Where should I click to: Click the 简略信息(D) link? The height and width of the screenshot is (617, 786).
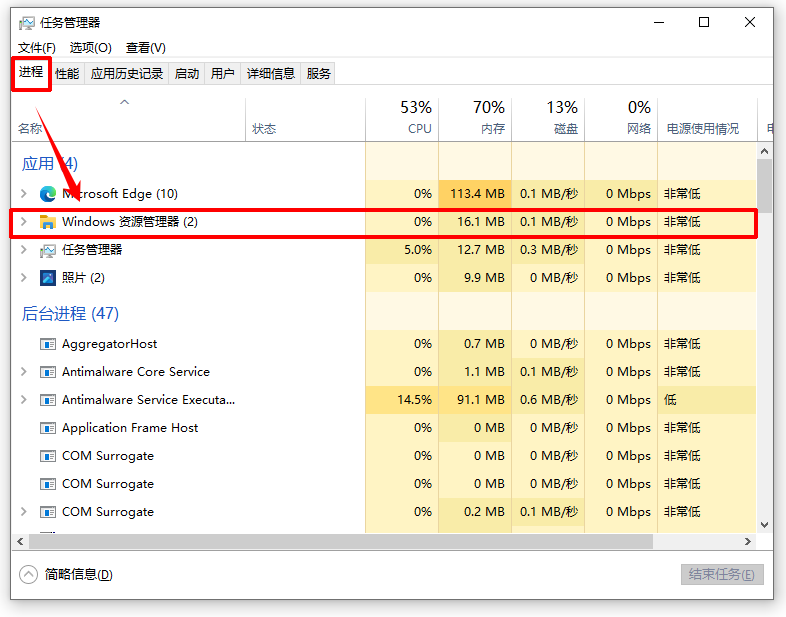[79, 574]
